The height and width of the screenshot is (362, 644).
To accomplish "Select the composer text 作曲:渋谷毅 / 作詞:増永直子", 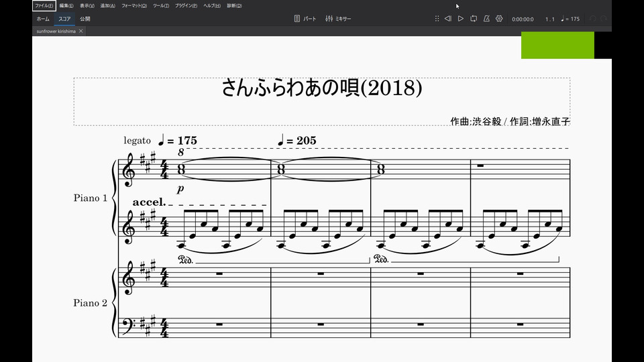I will click(510, 121).
